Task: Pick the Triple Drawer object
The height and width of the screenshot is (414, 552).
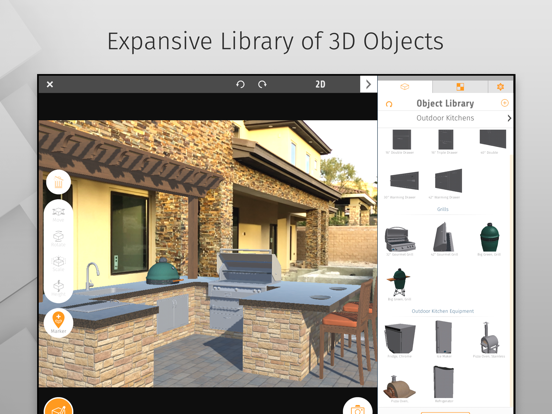Action: [x=445, y=142]
